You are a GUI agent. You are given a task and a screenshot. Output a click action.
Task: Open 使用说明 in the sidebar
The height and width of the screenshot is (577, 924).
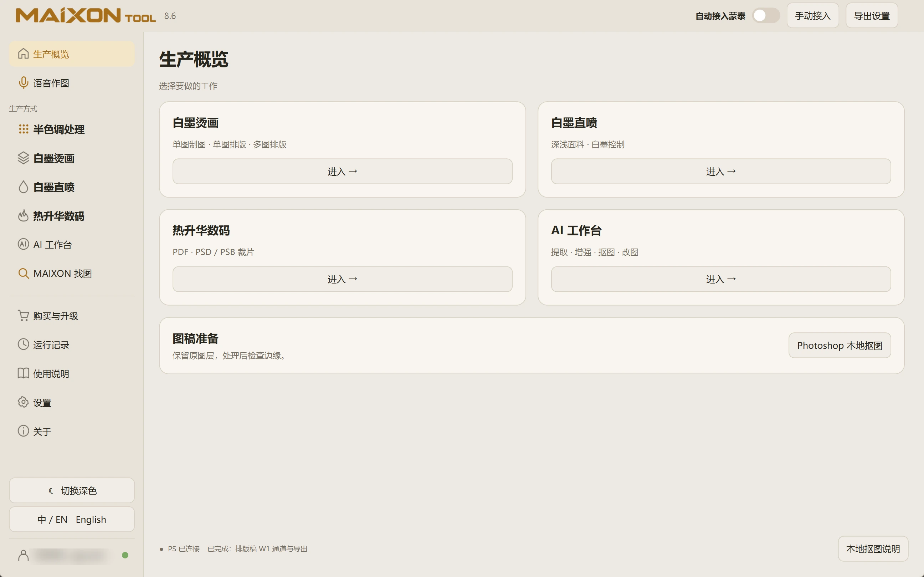pyautogui.click(x=72, y=373)
